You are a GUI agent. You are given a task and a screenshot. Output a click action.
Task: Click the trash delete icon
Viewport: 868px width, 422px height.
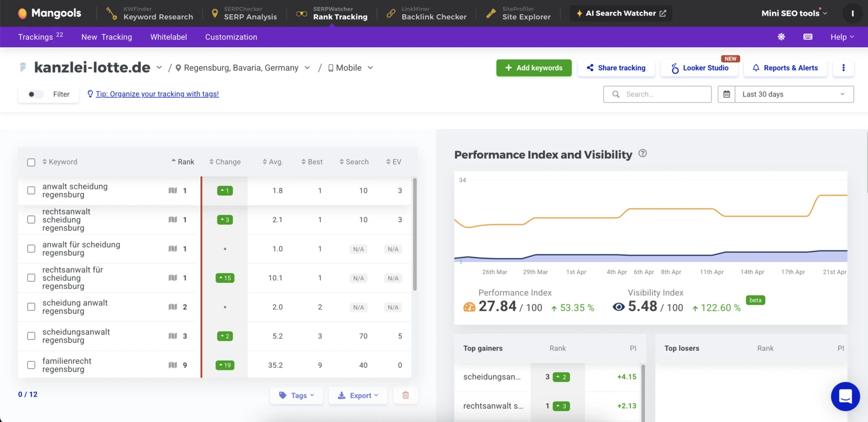point(405,395)
